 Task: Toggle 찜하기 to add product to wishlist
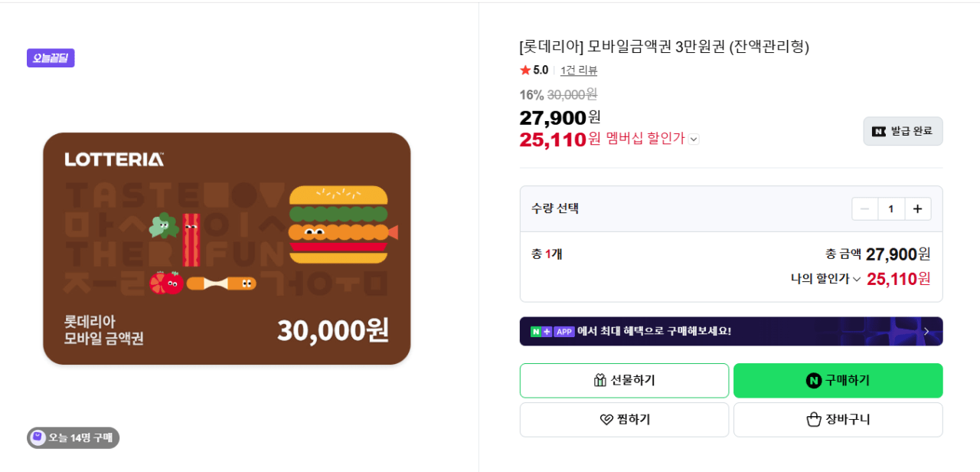[x=624, y=419]
